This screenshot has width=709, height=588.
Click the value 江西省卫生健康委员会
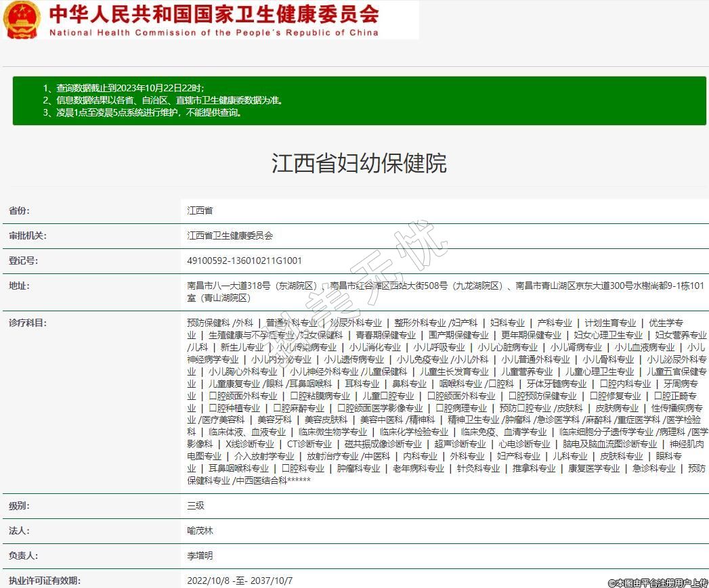point(230,236)
